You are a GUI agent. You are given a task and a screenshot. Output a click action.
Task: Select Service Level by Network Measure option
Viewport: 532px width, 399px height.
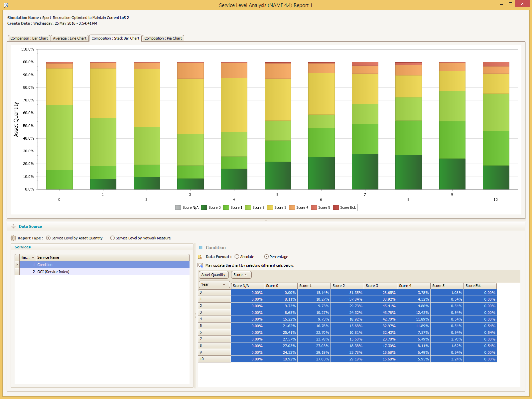pyautogui.click(x=113, y=238)
